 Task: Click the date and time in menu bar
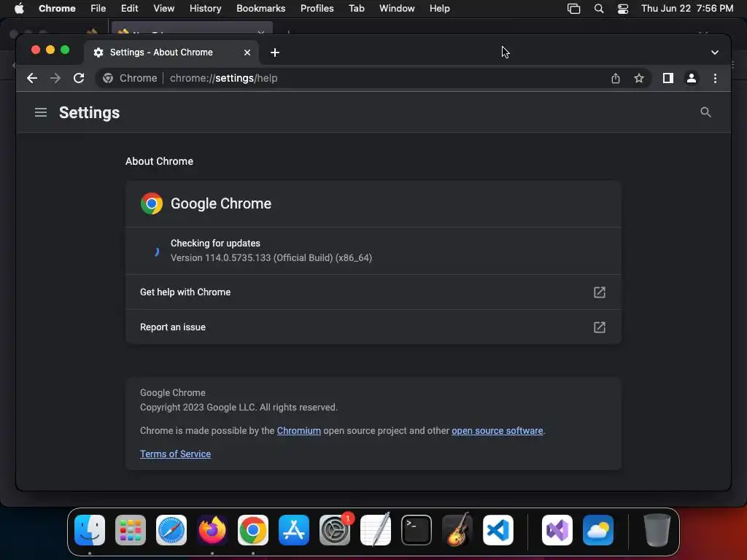(687, 8)
